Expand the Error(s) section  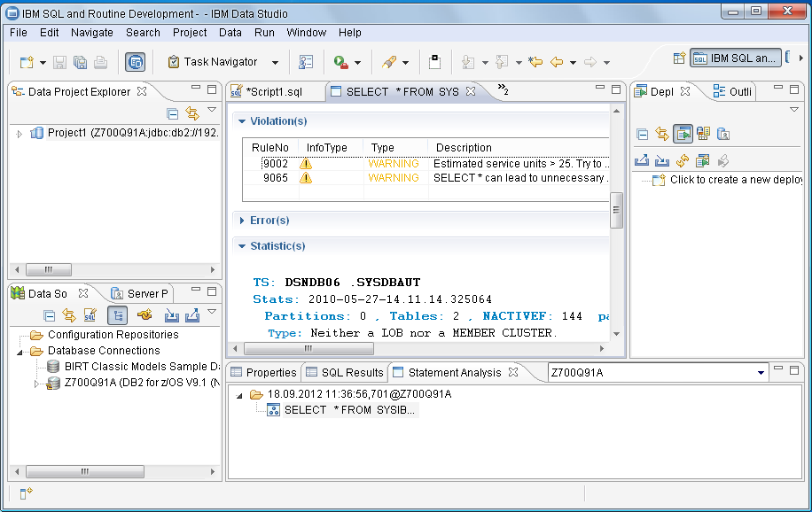pos(242,221)
